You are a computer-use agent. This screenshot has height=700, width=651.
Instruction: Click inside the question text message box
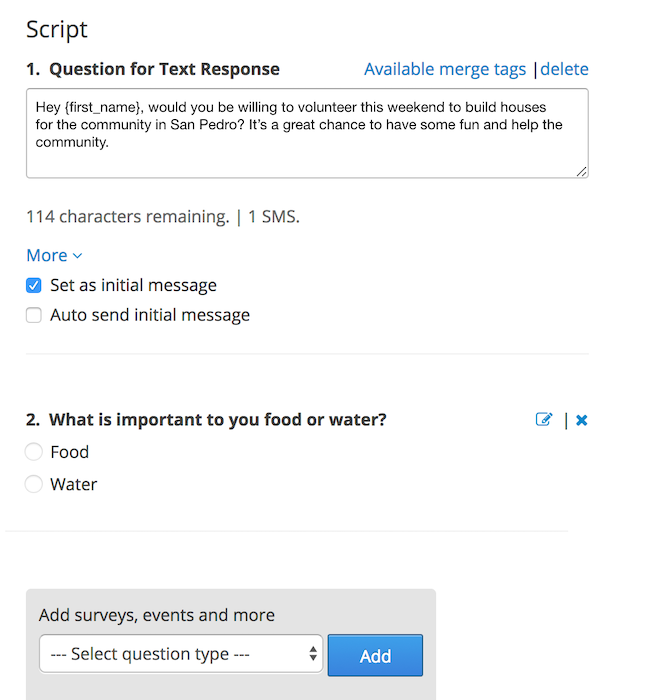[x=307, y=133]
